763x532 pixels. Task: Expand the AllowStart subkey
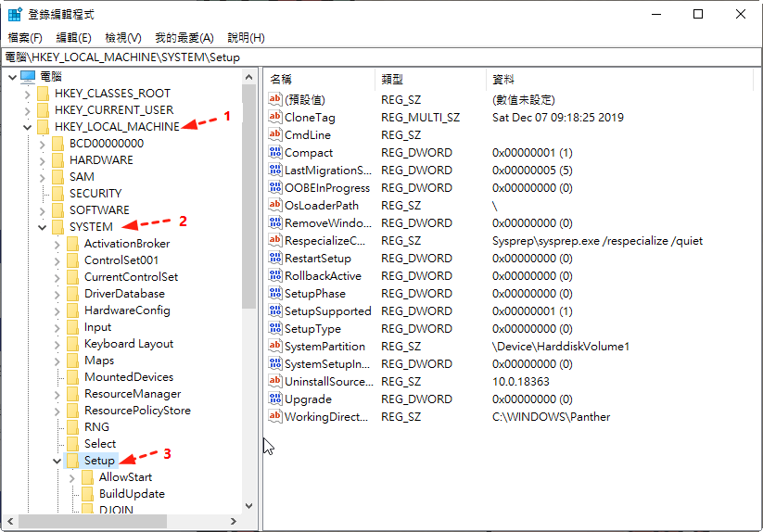72,478
